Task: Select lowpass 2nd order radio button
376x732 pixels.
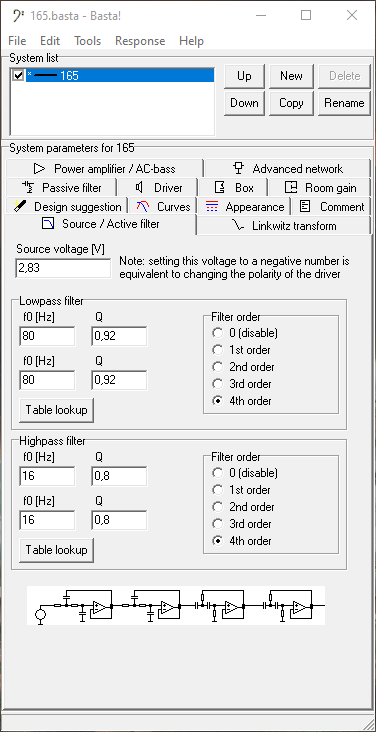Action: [x=217, y=367]
